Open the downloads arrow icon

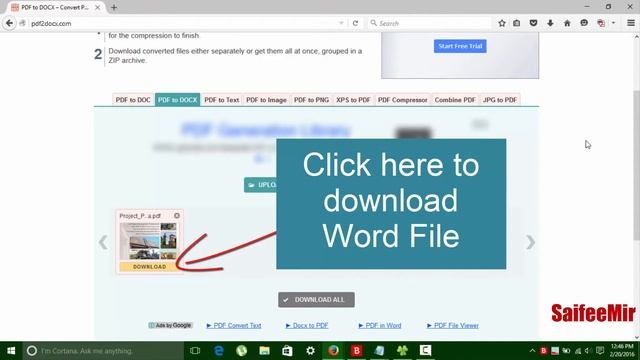pos(550,23)
